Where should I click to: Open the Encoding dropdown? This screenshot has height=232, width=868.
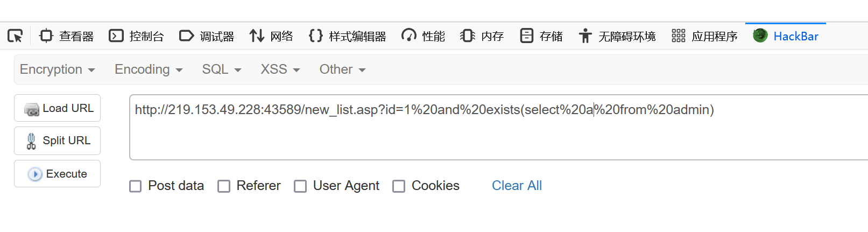[x=149, y=69]
